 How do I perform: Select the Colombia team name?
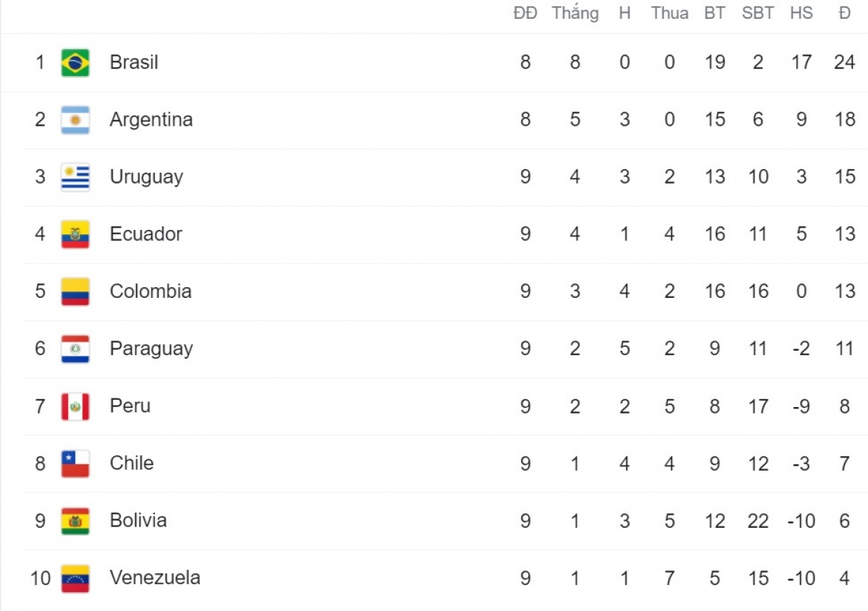click(150, 291)
